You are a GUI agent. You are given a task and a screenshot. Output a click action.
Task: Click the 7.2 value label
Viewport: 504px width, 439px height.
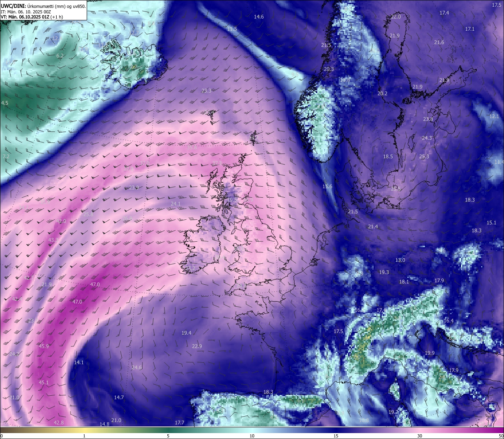(x=6, y=157)
